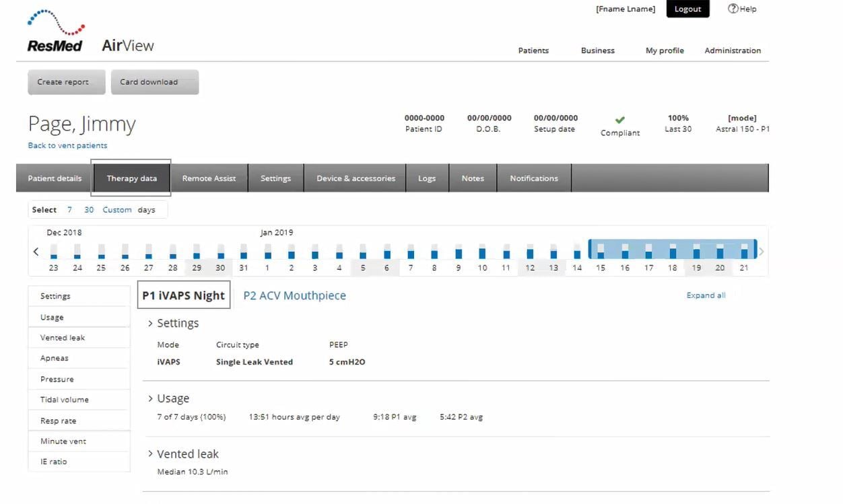Expand the Vented leak section chevron

pyautogui.click(x=150, y=454)
